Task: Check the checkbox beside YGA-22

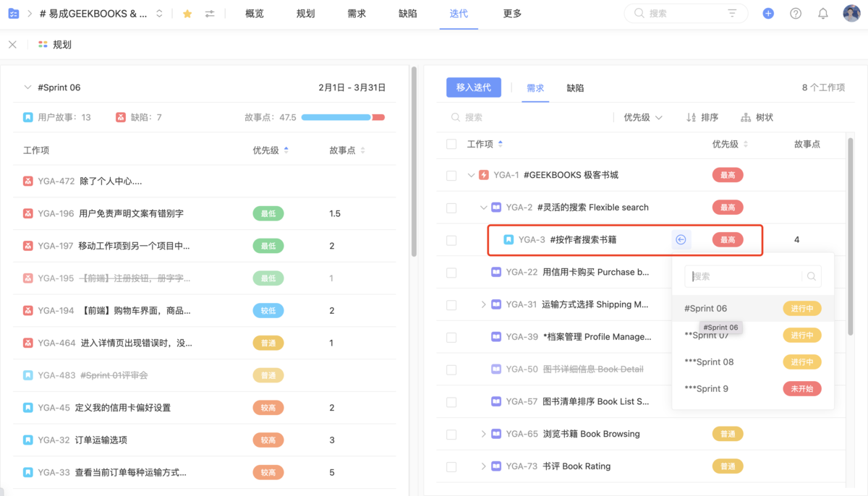Action: (x=451, y=272)
